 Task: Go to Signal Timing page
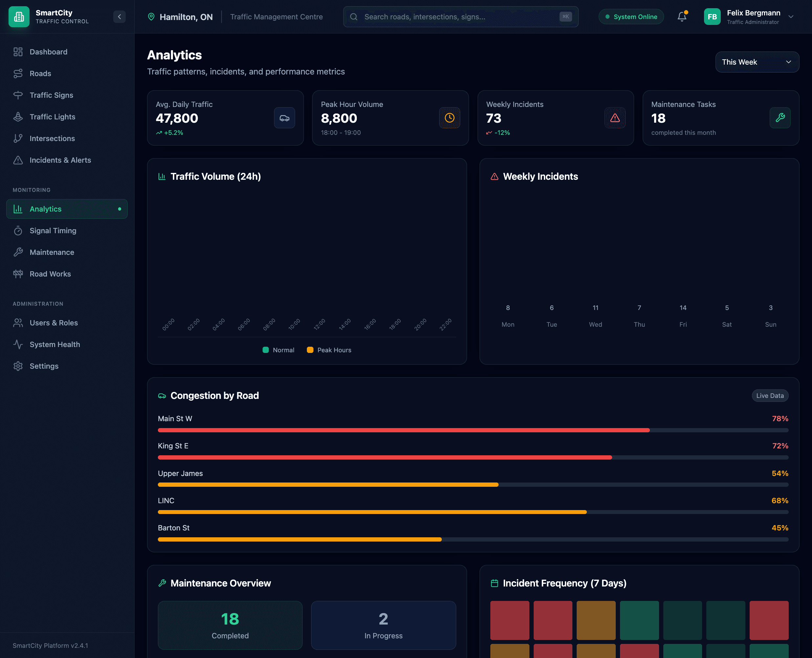[x=53, y=231]
